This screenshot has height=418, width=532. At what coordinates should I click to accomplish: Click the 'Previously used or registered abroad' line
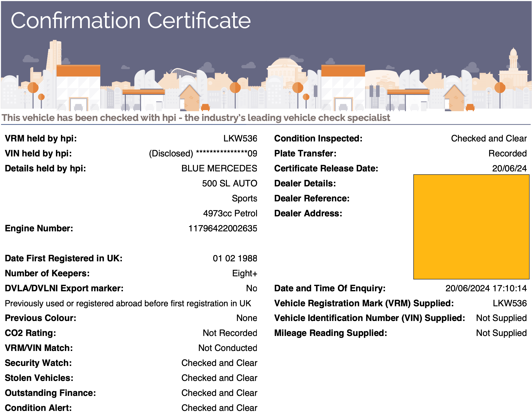(x=128, y=303)
